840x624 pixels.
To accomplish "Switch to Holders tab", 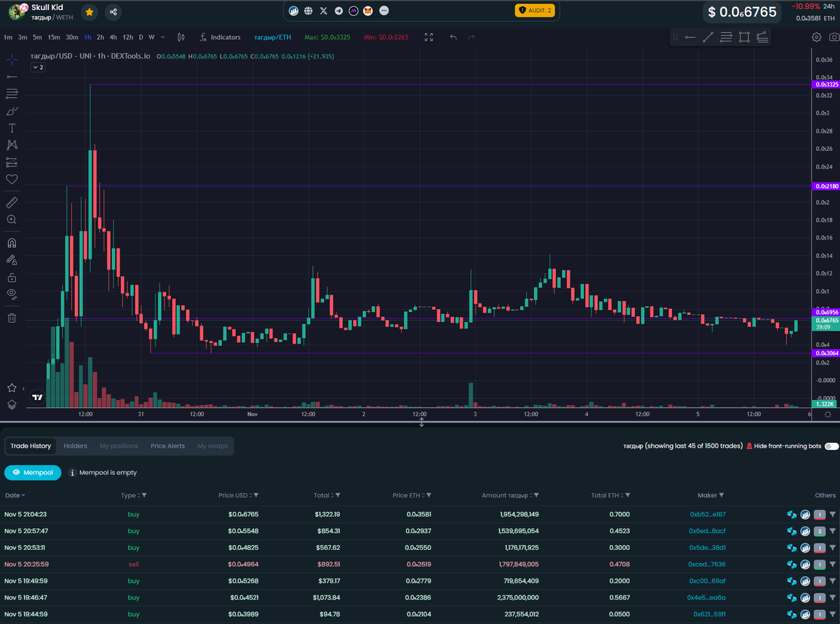I will point(75,446).
